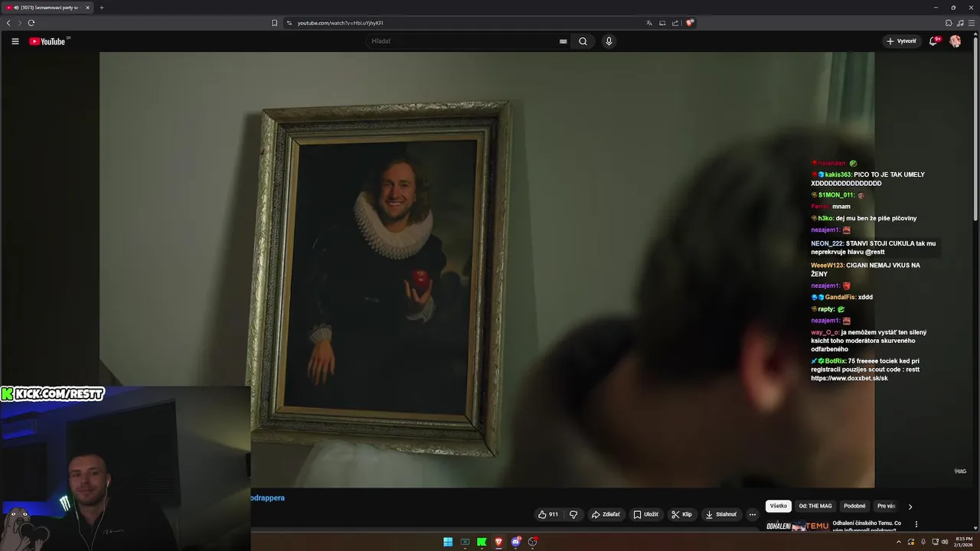Click the cast/picture icon in the address bar
This screenshot has height=551, width=980.
pyautogui.click(x=662, y=23)
